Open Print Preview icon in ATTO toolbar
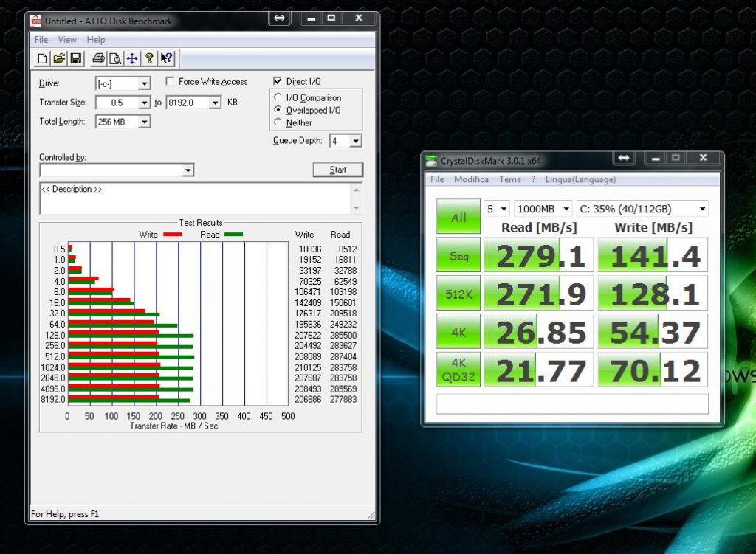The width and height of the screenshot is (756, 554). click(115, 58)
